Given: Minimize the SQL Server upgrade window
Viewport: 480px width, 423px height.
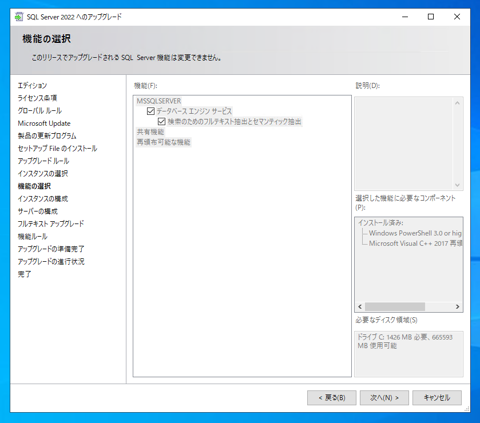Looking at the screenshot, I should 405,17.
